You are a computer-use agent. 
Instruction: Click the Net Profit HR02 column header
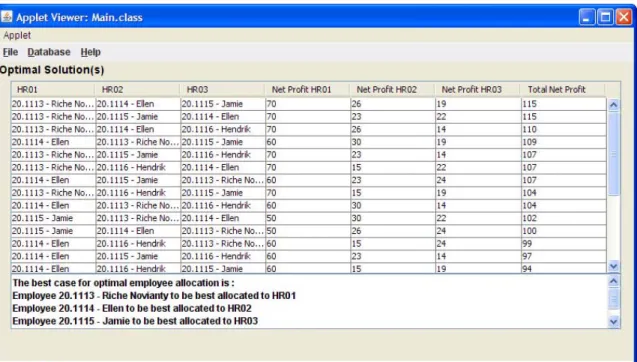coord(392,89)
